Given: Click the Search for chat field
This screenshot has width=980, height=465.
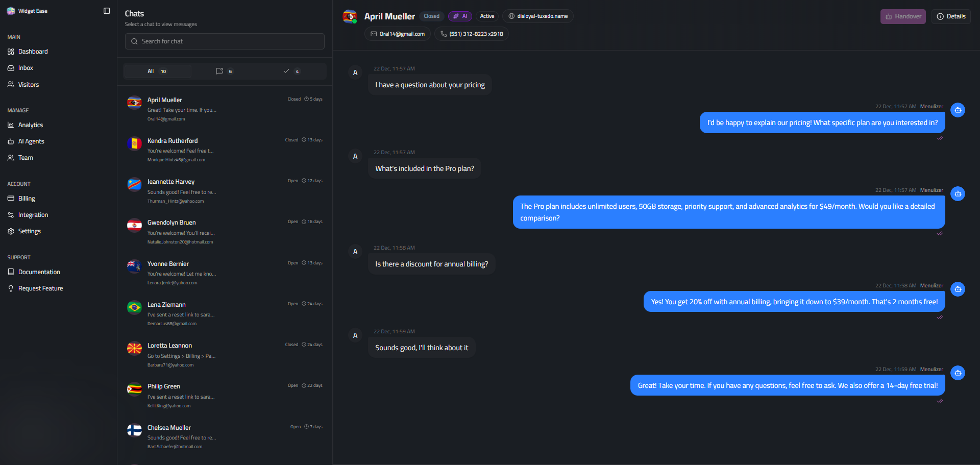Looking at the screenshot, I should click(x=225, y=41).
